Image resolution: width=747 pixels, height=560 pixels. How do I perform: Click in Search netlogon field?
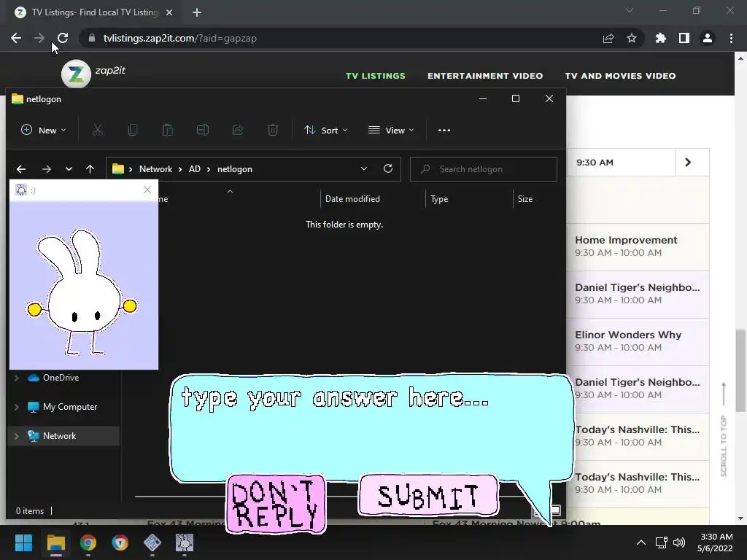(483, 169)
